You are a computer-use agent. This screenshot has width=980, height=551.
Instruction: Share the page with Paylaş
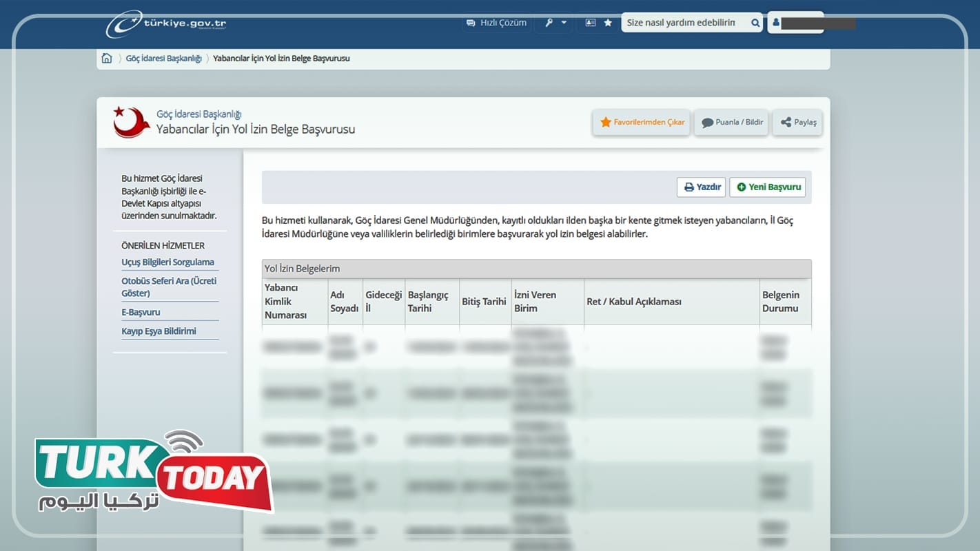coord(798,123)
